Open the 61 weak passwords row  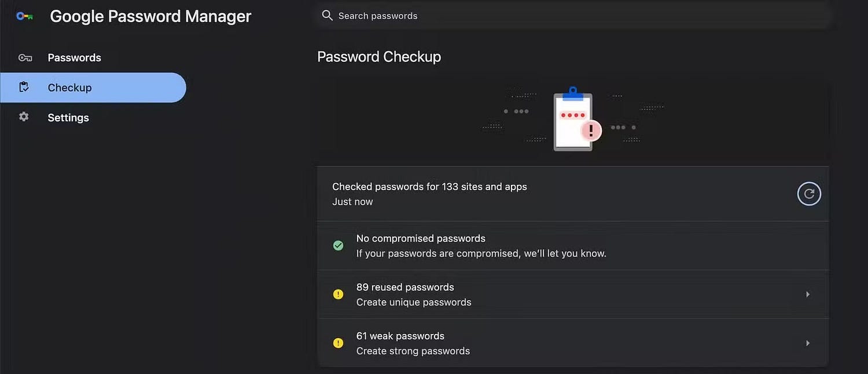tap(573, 343)
